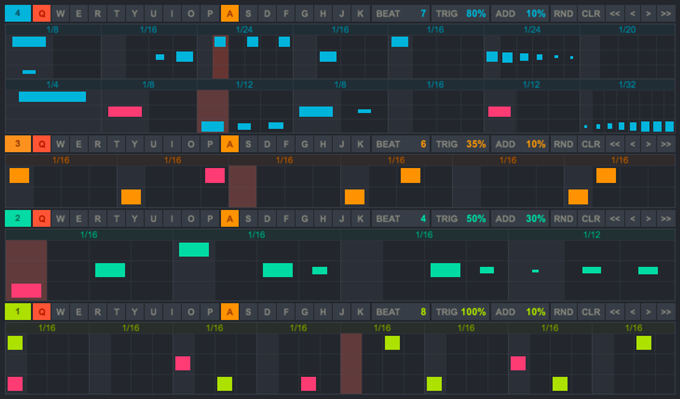Adjust BEAT 8 value in lane 1
The image size is (680, 399).
pyautogui.click(x=401, y=312)
